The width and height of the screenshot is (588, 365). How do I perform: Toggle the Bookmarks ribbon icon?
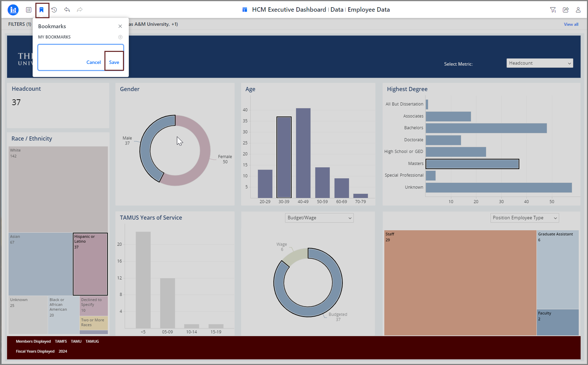coord(42,10)
